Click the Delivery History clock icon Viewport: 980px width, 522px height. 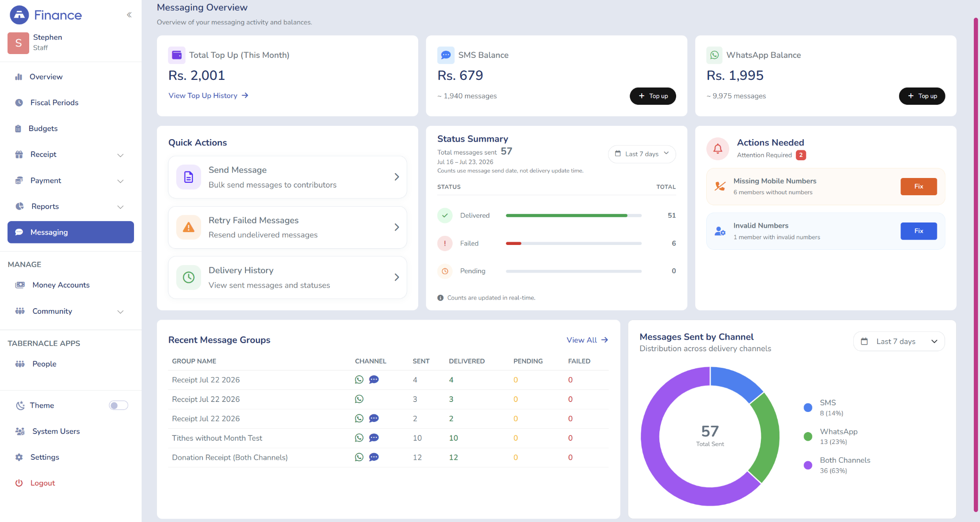pyautogui.click(x=189, y=278)
